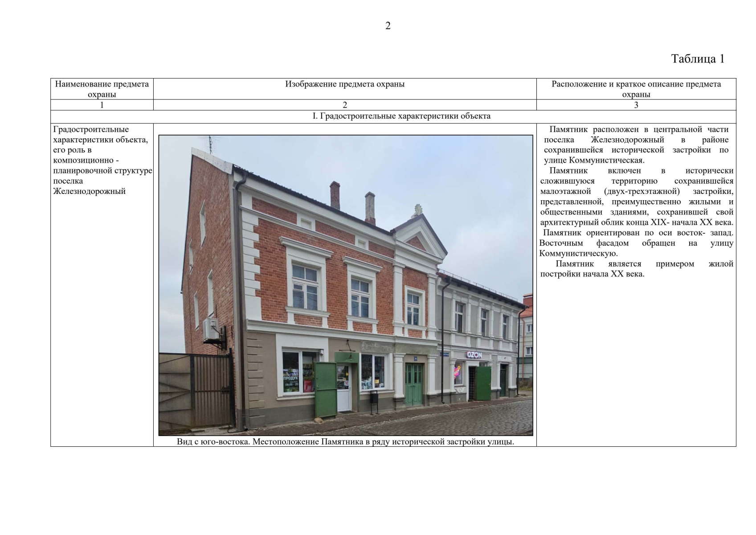756x535 pixels.
Task: Click header 'Расположение и краткое описание предмета охраны'
Action: 636,89
